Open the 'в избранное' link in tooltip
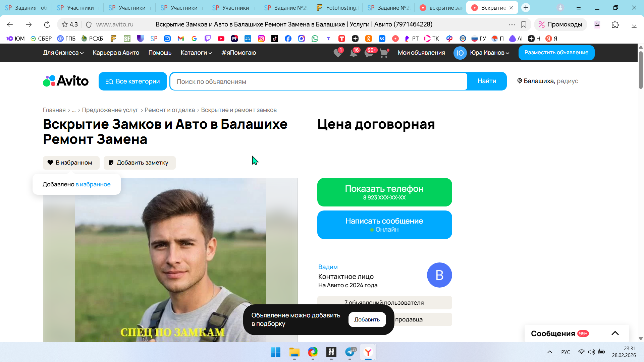The image size is (644, 362). [x=93, y=184]
